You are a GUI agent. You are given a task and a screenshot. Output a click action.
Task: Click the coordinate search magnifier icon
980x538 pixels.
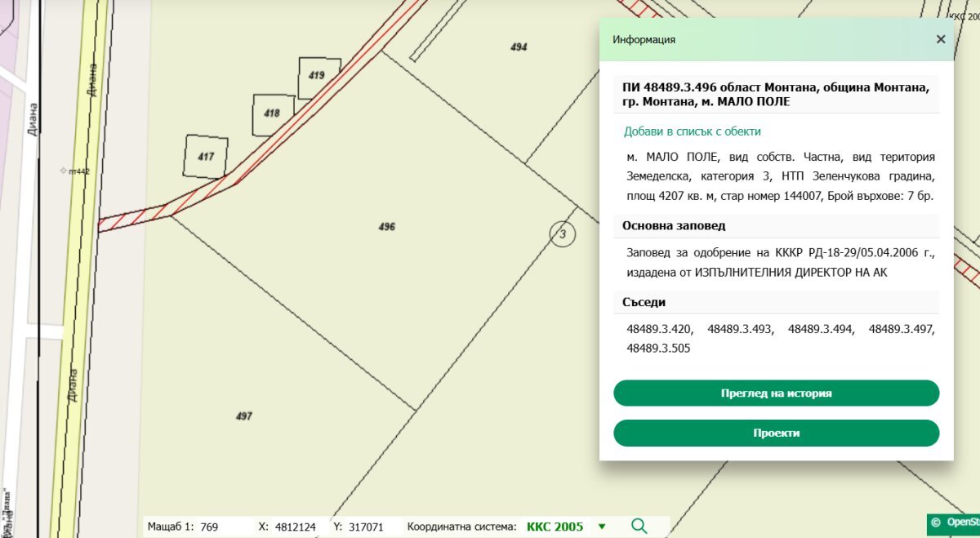(x=639, y=527)
